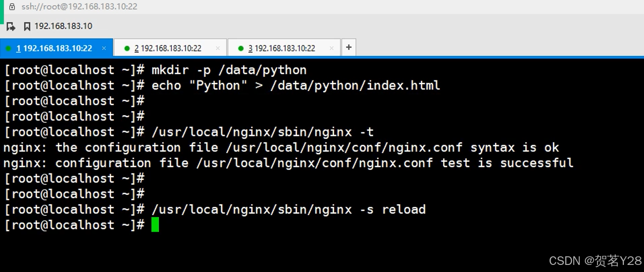Close session tab 1

[104, 48]
